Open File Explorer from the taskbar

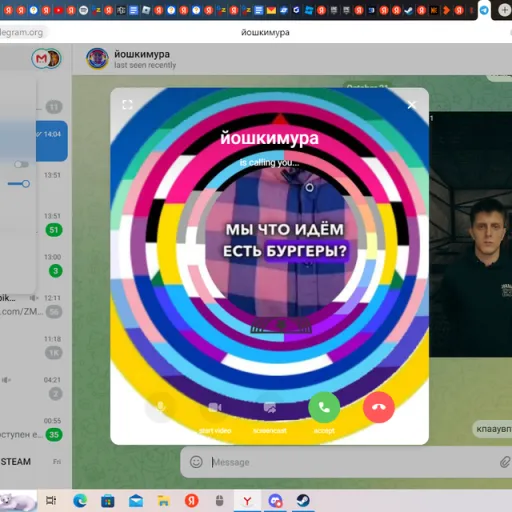(x=164, y=501)
